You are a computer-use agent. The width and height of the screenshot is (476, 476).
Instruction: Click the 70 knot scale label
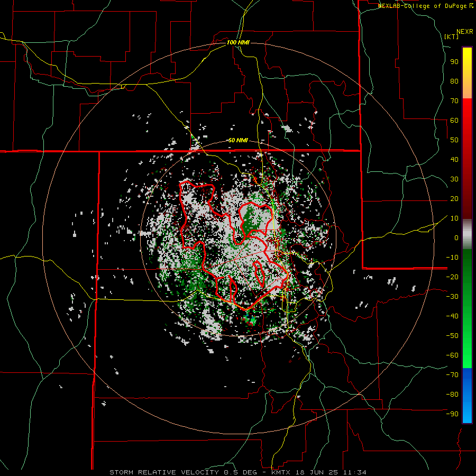454,101
